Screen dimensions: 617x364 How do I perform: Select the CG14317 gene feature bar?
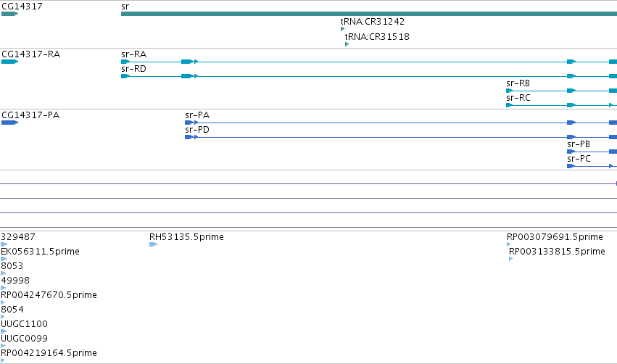click(x=10, y=14)
